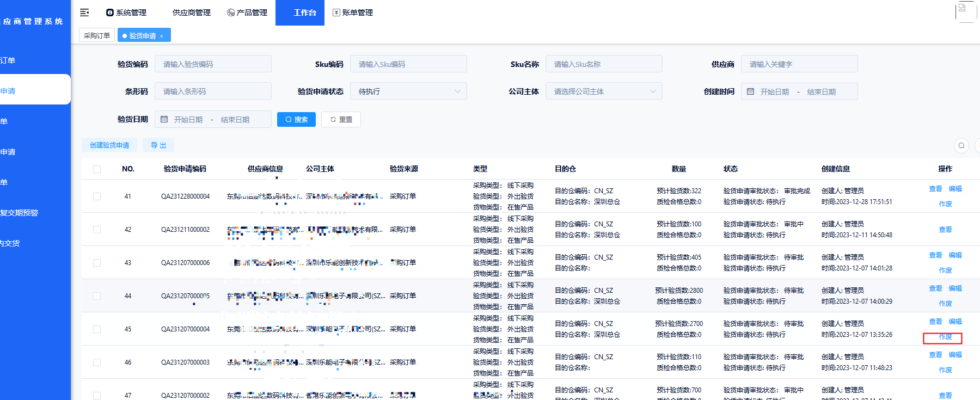Open 账单管理 menu

click(353, 13)
